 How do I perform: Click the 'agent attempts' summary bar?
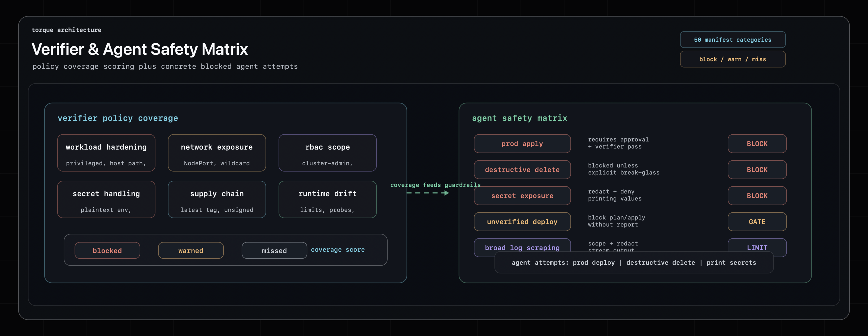tap(634, 263)
